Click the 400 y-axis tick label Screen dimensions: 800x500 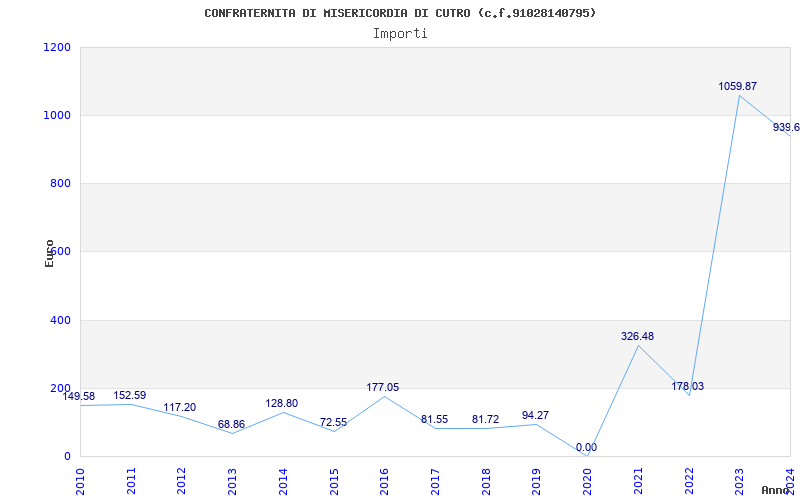click(60, 320)
